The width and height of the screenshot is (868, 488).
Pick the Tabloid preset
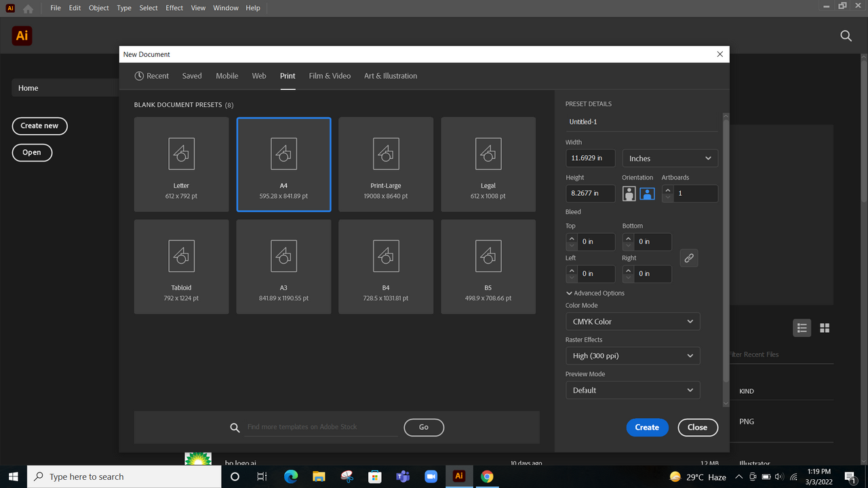pos(182,267)
